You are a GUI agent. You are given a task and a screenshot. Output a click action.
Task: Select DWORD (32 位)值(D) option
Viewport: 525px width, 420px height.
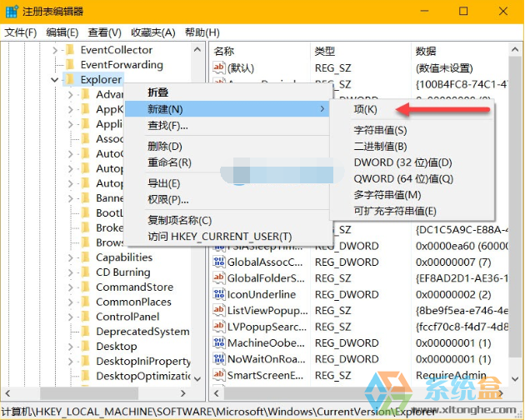402,162
